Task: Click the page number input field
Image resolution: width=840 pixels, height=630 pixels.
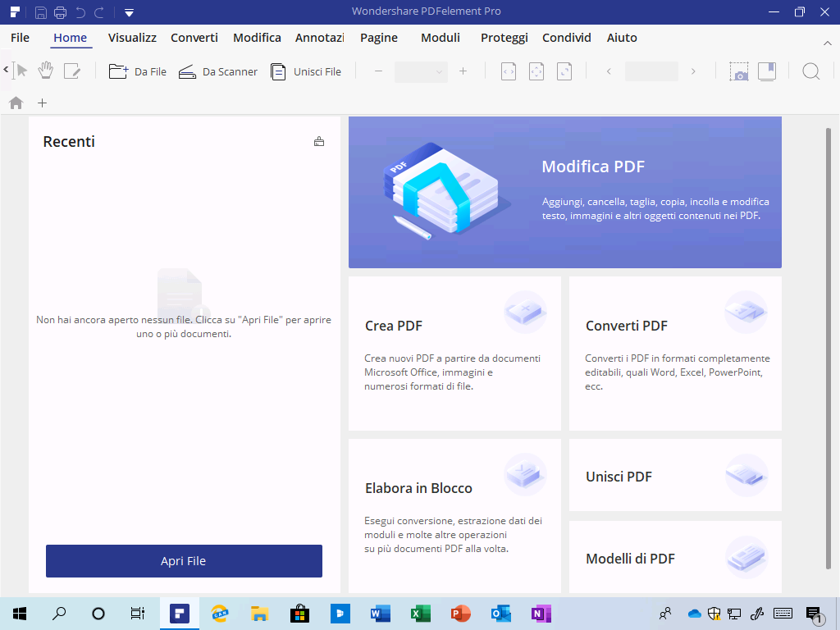Action: pyautogui.click(x=651, y=71)
